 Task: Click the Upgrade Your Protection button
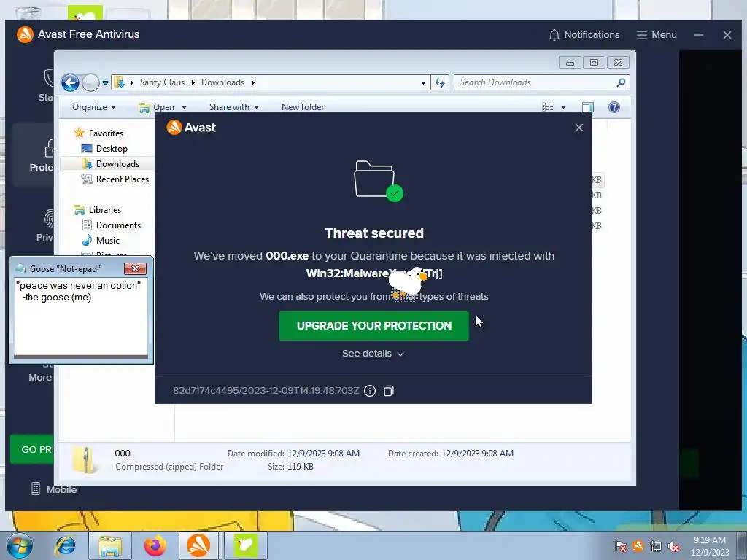[x=373, y=326]
